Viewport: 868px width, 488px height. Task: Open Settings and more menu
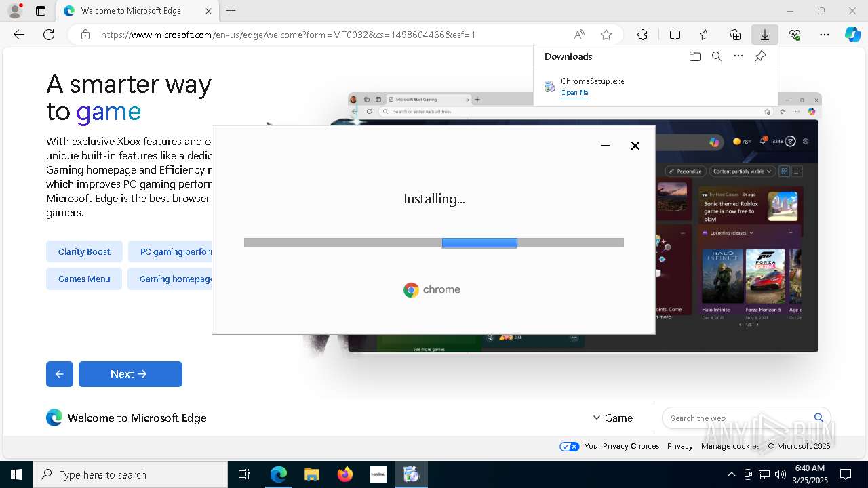825,35
